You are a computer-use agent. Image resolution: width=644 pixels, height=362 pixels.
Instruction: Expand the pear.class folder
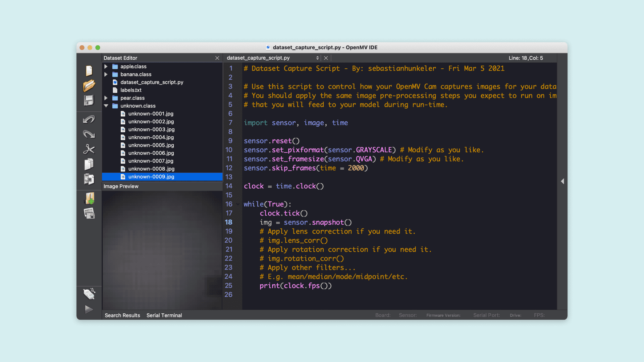(106, 98)
